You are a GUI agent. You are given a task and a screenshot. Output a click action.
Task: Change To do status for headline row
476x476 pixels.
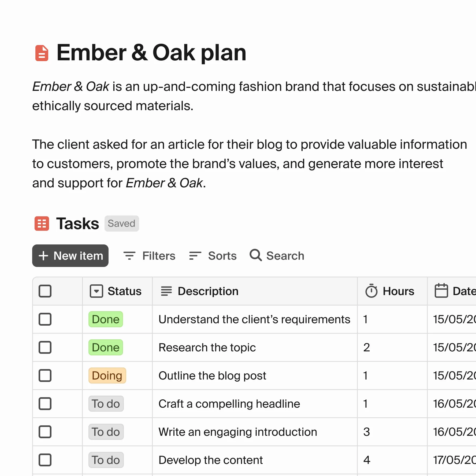click(106, 404)
